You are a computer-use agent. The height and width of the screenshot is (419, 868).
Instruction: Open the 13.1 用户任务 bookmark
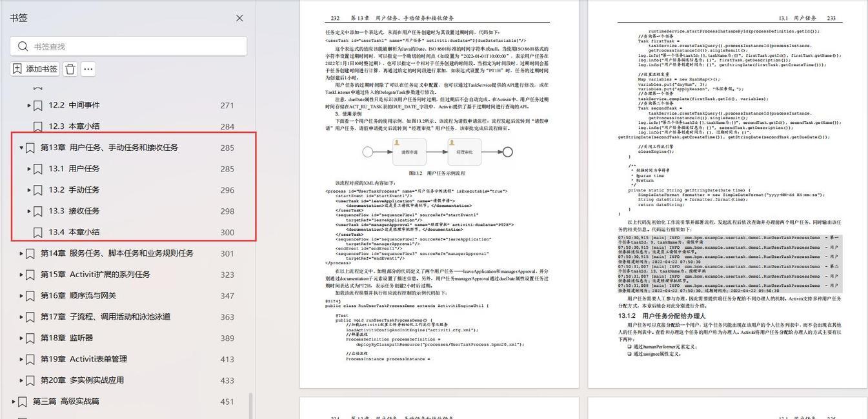pyautogui.click(x=74, y=169)
